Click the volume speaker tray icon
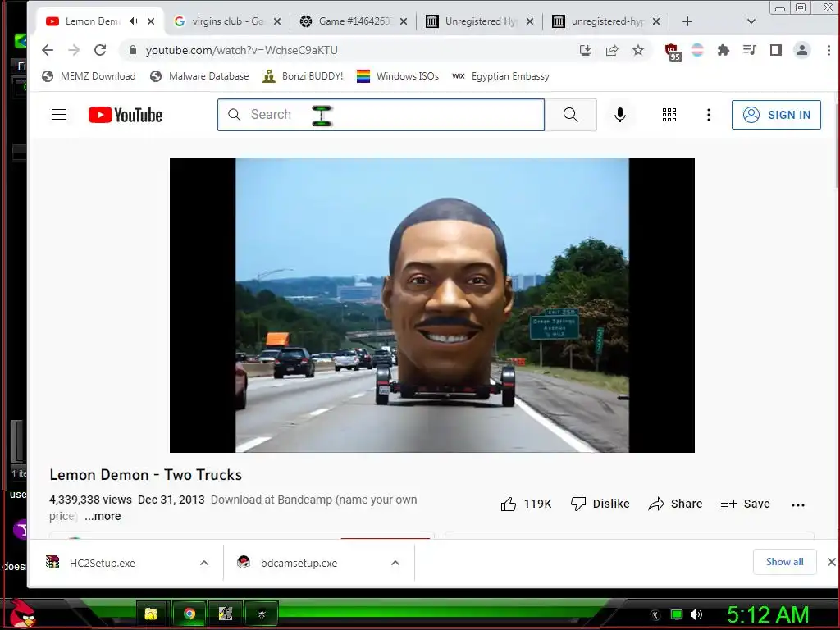Image resolution: width=840 pixels, height=630 pixels. [696, 614]
